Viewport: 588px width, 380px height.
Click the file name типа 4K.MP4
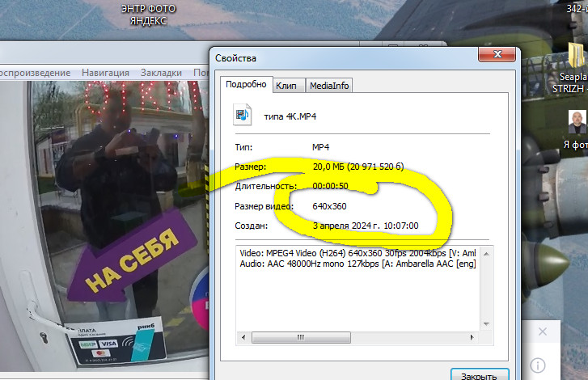pos(290,116)
